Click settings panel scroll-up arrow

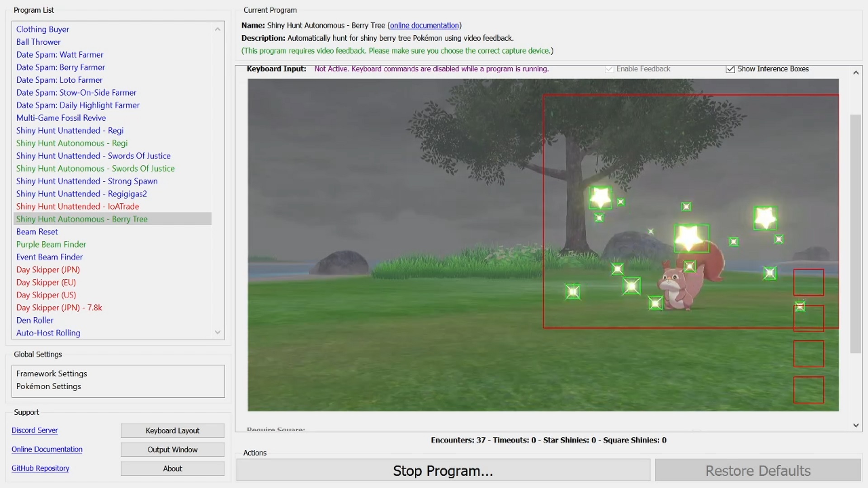pos(855,73)
